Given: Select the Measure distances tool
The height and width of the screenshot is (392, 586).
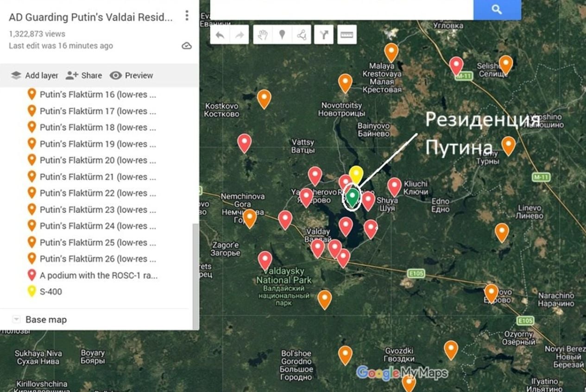Looking at the screenshot, I should (347, 34).
